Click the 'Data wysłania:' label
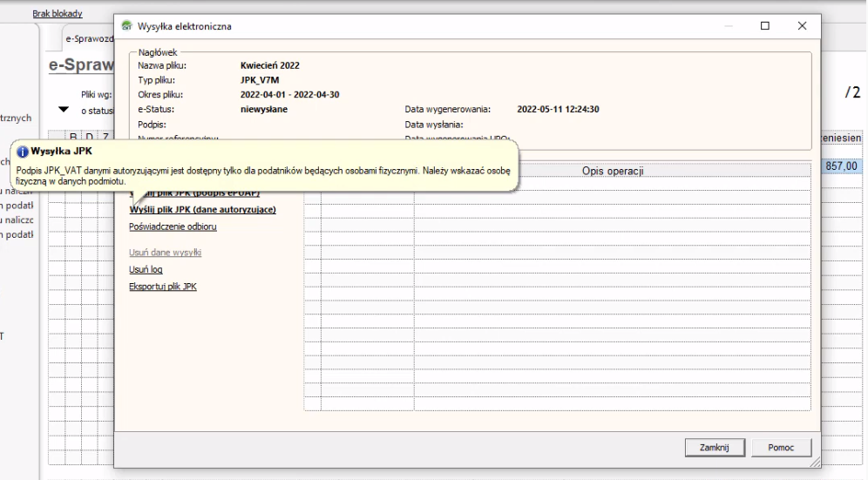The width and height of the screenshot is (868, 480). (x=434, y=125)
